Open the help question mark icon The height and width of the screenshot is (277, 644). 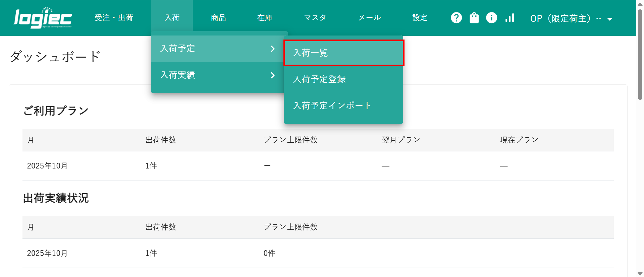tap(456, 18)
